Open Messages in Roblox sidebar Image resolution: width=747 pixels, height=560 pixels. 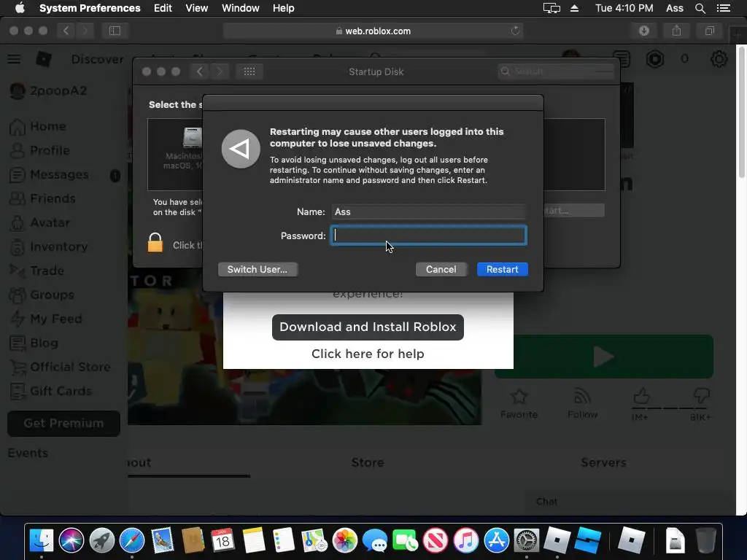click(x=49, y=175)
